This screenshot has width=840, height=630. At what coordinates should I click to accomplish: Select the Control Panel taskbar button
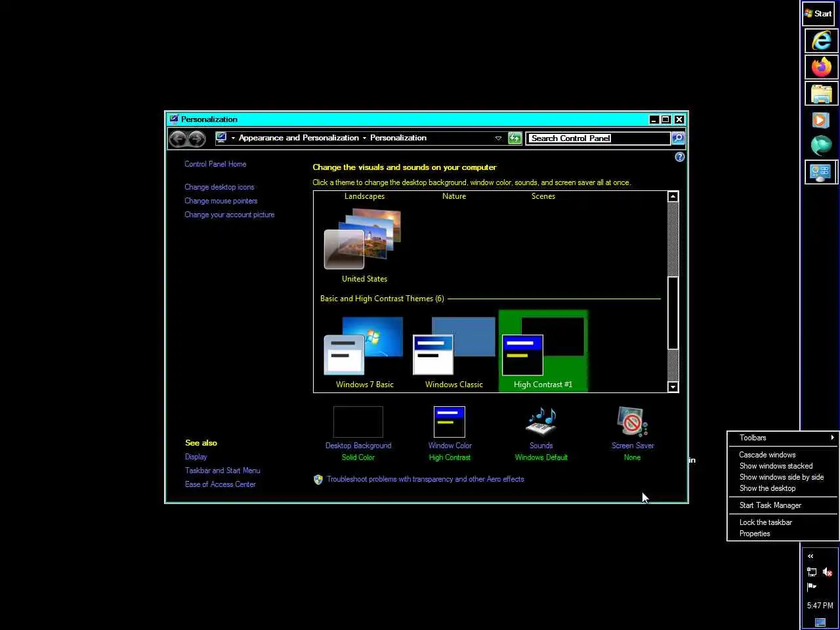[x=820, y=172]
